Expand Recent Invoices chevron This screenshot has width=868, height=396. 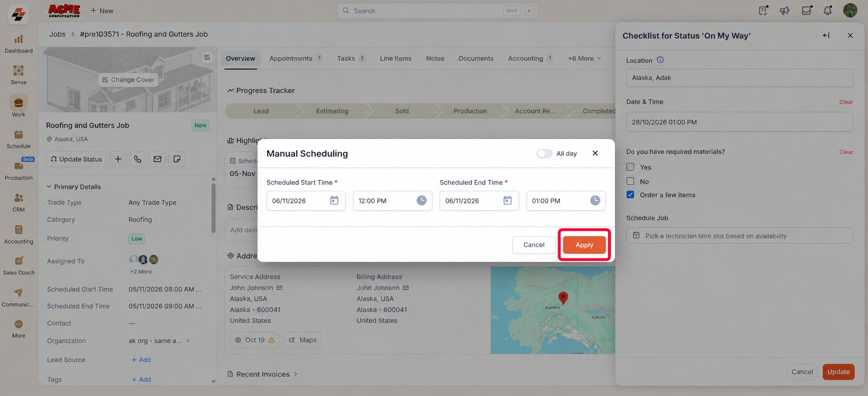point(295,374)
